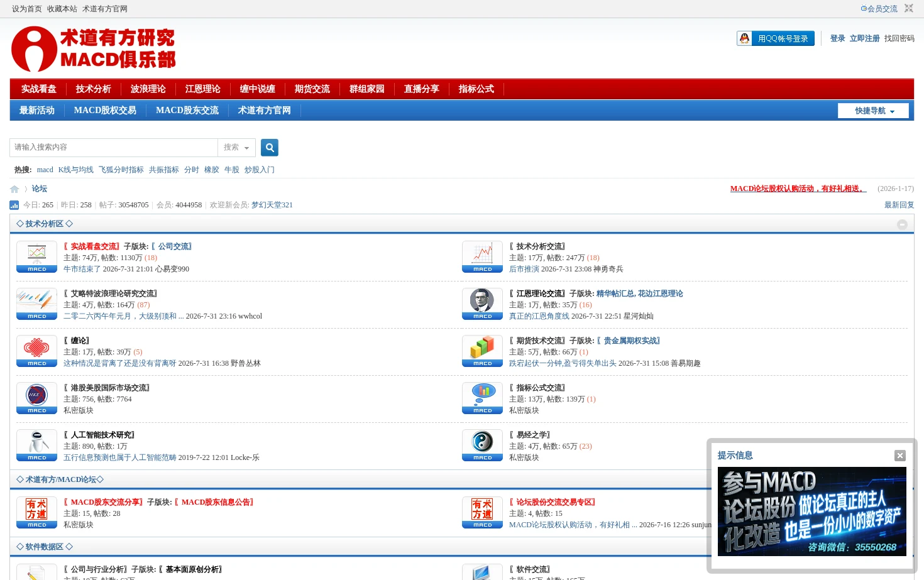
Task: Open the 期货交流 menu tab
Action: tap(312, 89)
